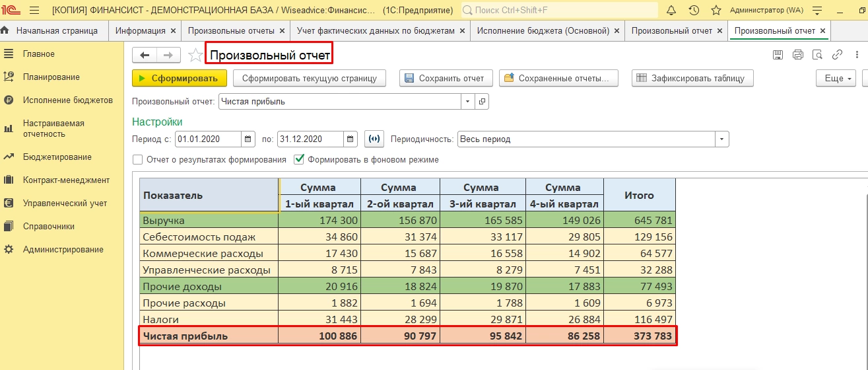868x370 pixels.
Task: Open the Еще dropdown menu
Action: (x=836, y=79)
